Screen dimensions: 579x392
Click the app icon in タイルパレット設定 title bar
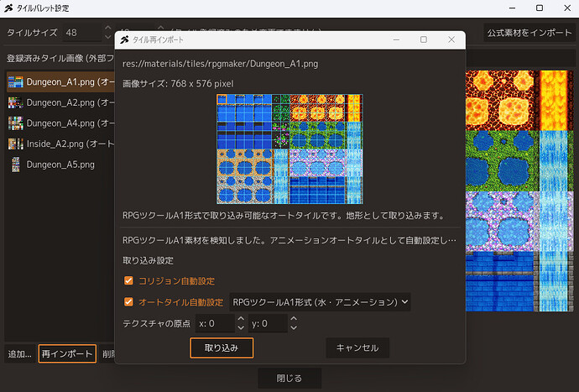pyautogui.click(x=8, y=8)
